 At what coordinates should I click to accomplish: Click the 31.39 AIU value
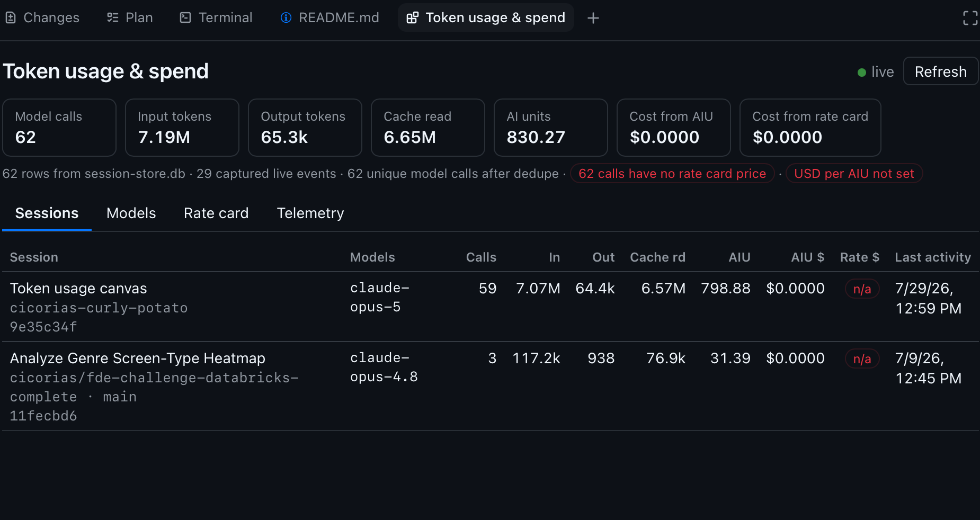pyautogui.click(x=730, y=358)
